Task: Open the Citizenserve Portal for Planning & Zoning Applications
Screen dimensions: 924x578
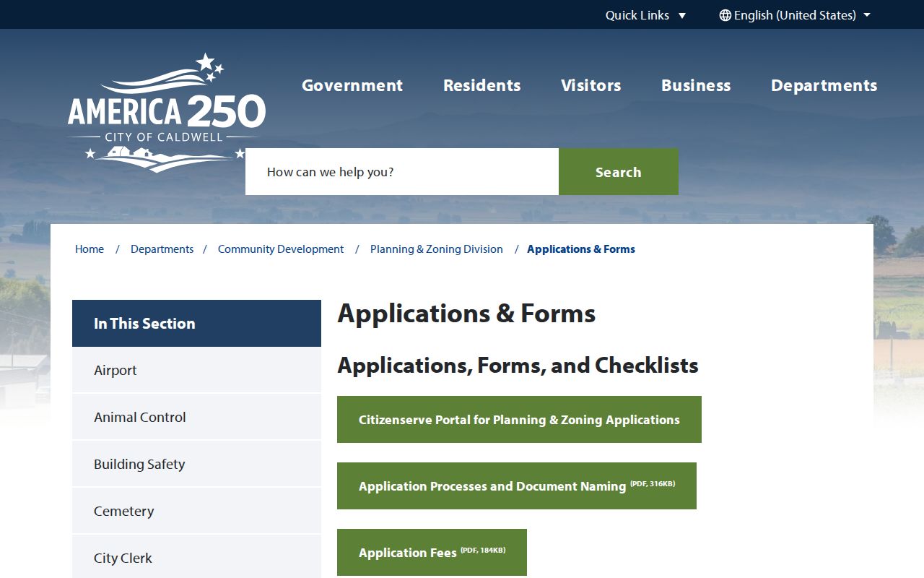Action: click(x=519, y=420)
